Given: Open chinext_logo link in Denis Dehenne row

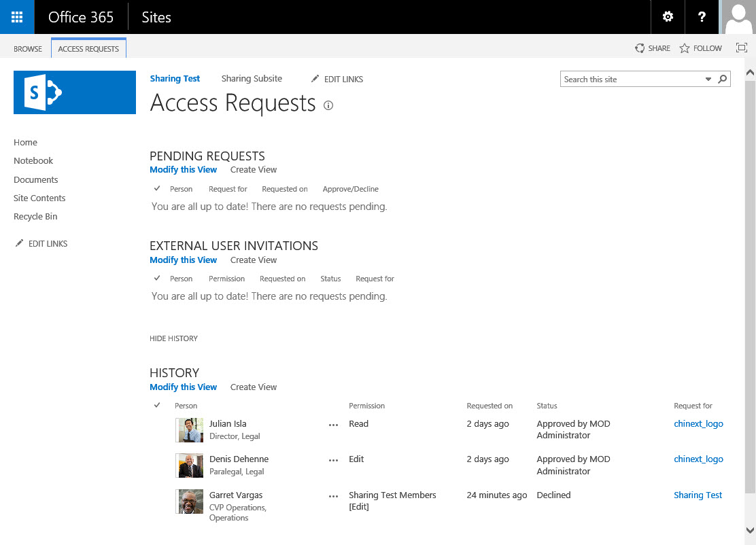Looking at the screenshot, I should pyautogui.click(x=699, y=459).
